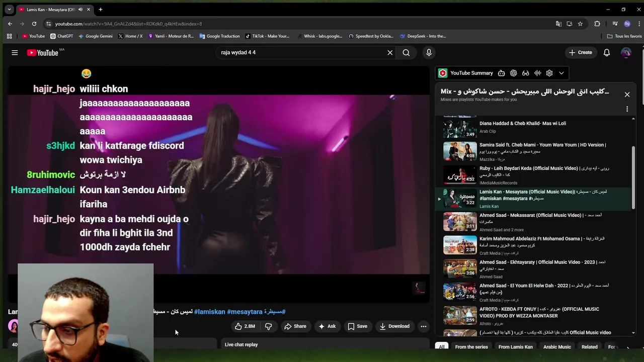Viewport: 644px width, 362px height.
Task: Select From the series chip
Action: [x=471, y=347]
